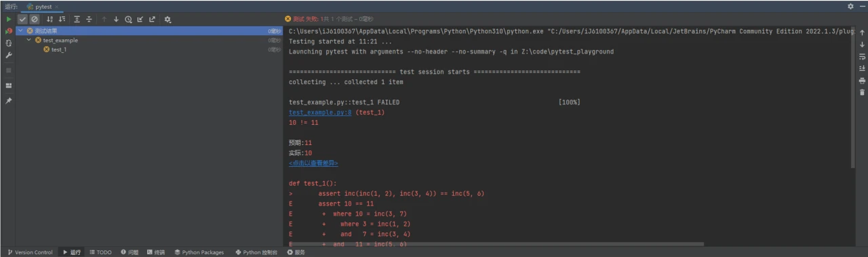Click the 预期:11 expected value line
This screenshot has width=868, height=257.
pos(300,143)
